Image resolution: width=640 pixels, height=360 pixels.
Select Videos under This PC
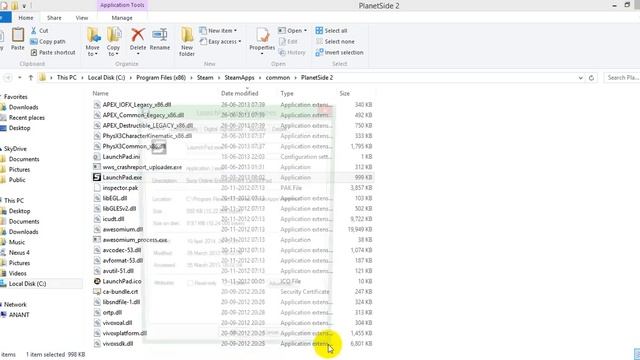pos(18,273)
